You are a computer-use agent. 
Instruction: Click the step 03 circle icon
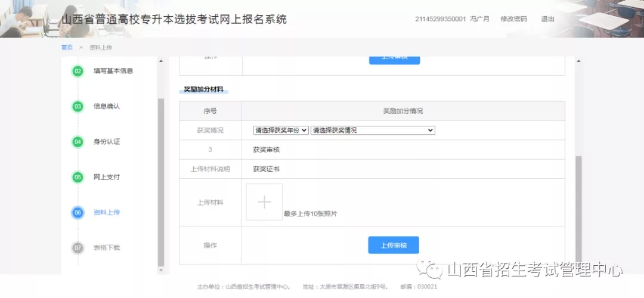tap(78, 107)
